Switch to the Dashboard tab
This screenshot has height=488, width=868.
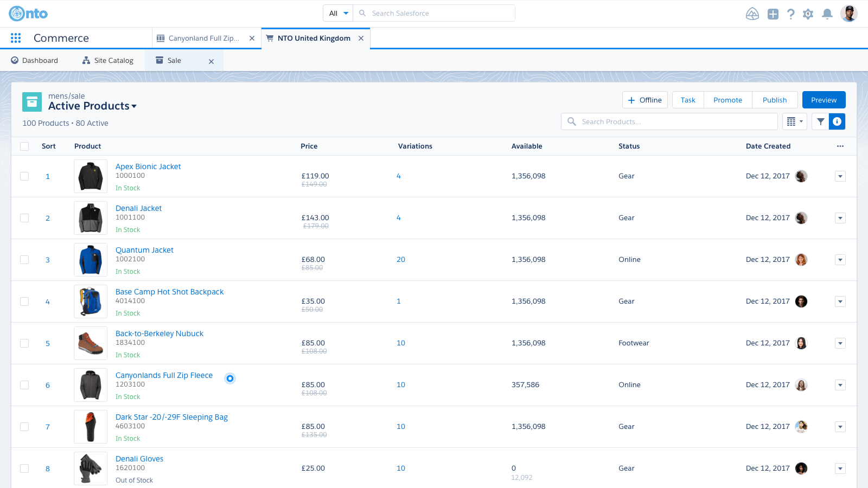35,61
